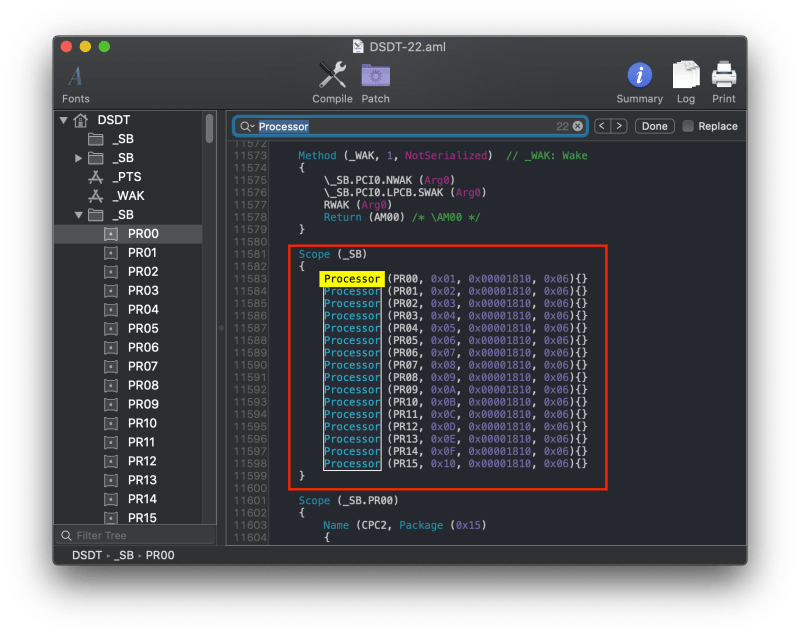
Task: Expand the first _SB tree node
Action: (79, 157)
